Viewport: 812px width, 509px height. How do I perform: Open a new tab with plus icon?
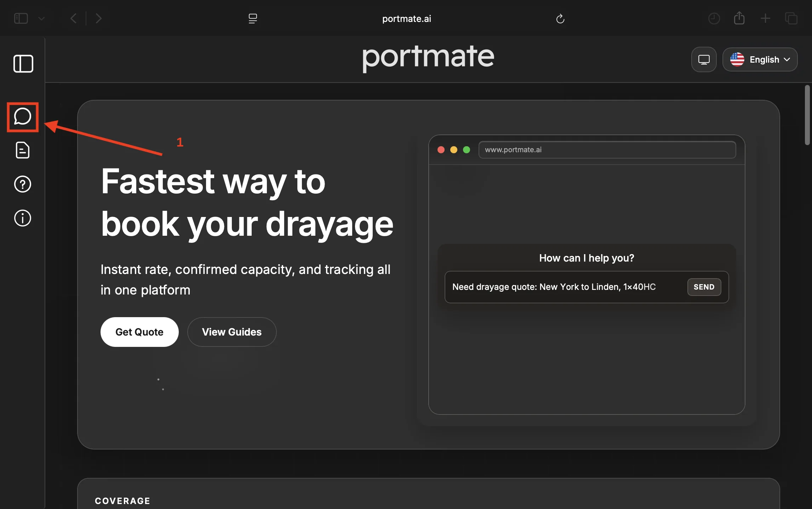point(765,18)
